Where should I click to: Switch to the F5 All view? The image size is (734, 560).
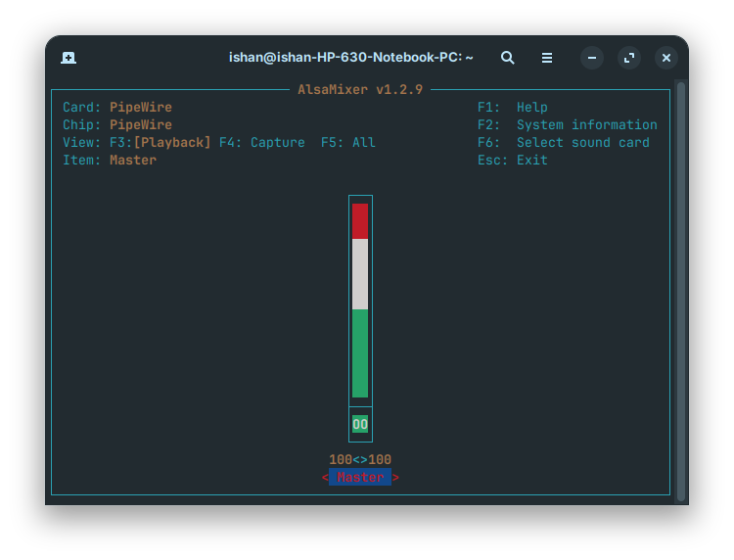click(x=348, y=143)
